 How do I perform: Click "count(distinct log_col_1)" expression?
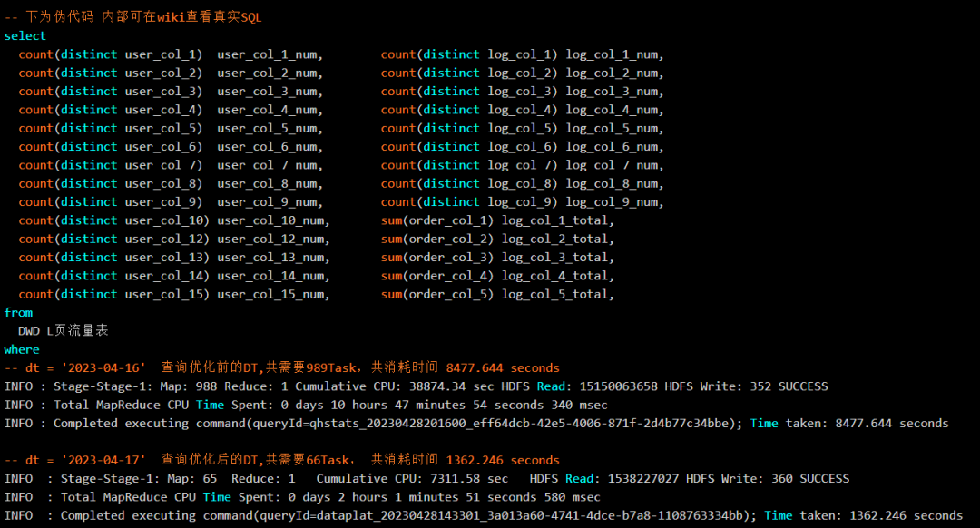tap(469, 54)
